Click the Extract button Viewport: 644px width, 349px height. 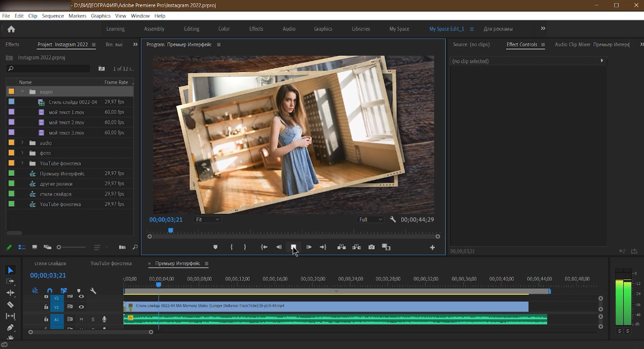click(x=357, y=247)
